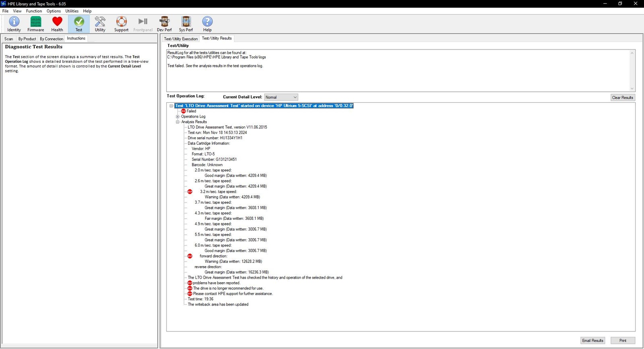This screenshot has width=644, height=349.
Task: Click stop icon beside problems have been reported
Action: (190, 283)
